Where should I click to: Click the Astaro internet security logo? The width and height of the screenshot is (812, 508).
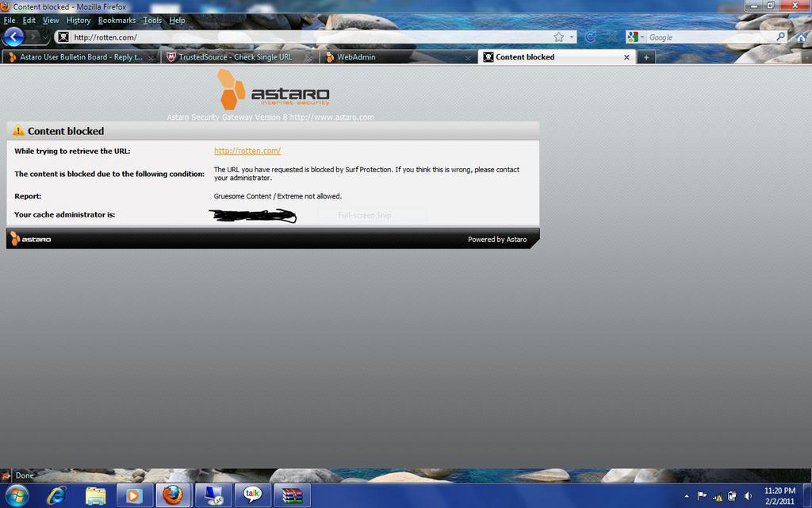point(274,90)
